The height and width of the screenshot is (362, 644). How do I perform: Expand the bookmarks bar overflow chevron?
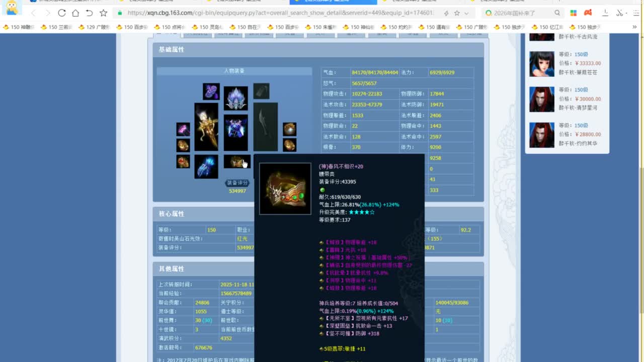tap(634, 27)
